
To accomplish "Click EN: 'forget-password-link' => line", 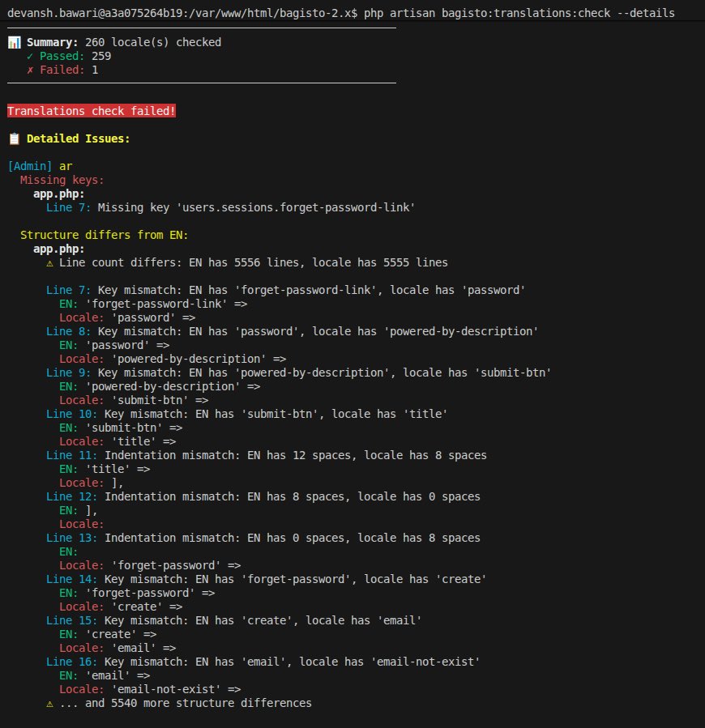I will tap(153, 304).
